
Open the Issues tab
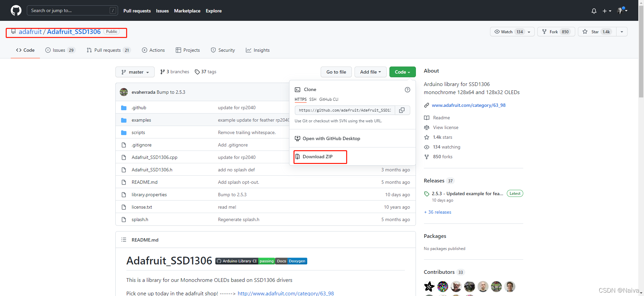(60, 50)
